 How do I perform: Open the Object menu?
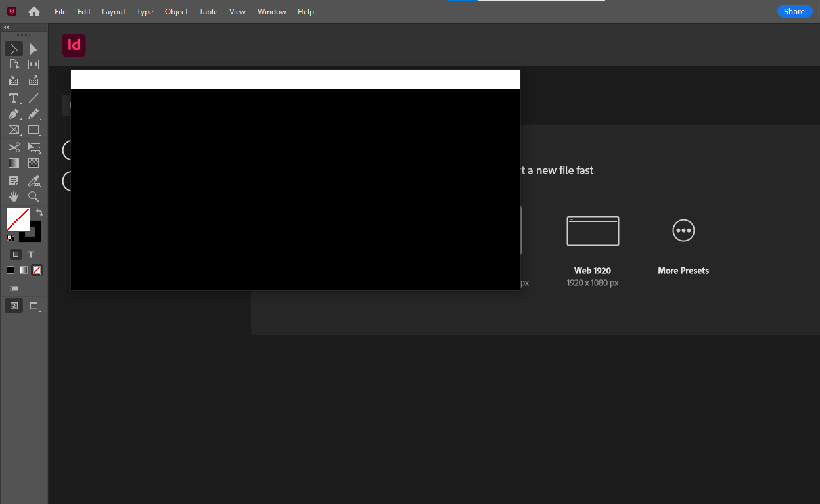(176, 12)
